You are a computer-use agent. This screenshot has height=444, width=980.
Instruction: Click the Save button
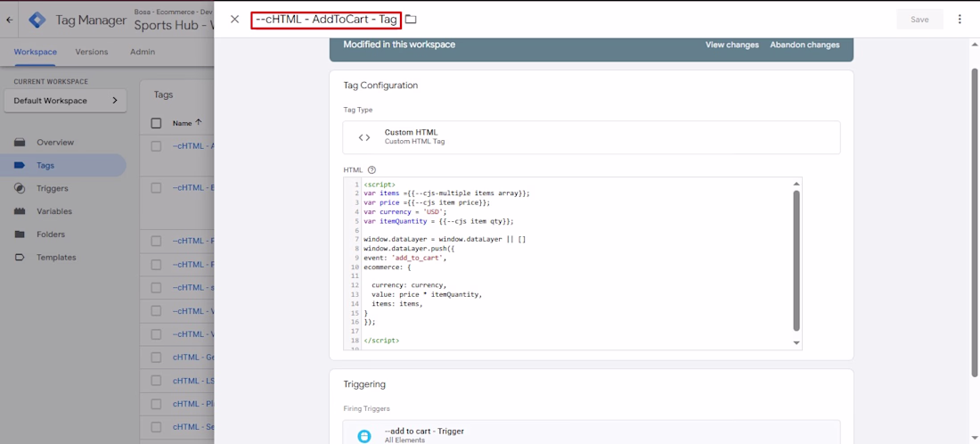pos(919,20)
